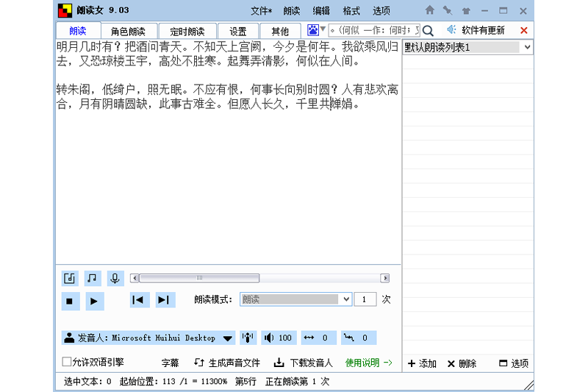Expand the 朗读模式 dropdown

pos(346,300)
